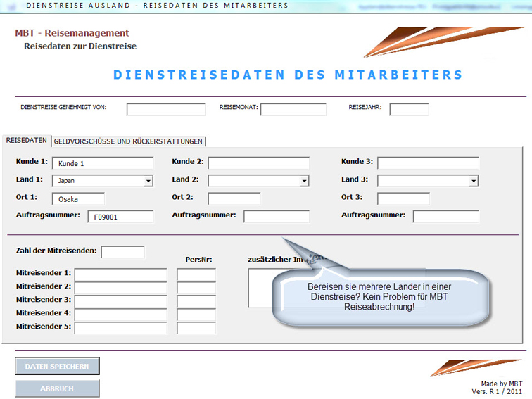Expand the Land 1 dropdown
Viewport: 532px width, 399px height.
point(148,181)
